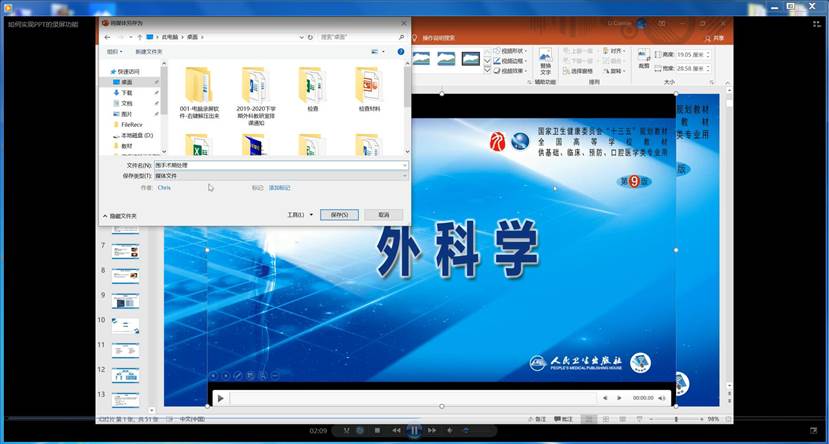The height and width of the screenshot is (444, 829).
Task: Click 批注 comments button in status bar
Action: [564, 419]
